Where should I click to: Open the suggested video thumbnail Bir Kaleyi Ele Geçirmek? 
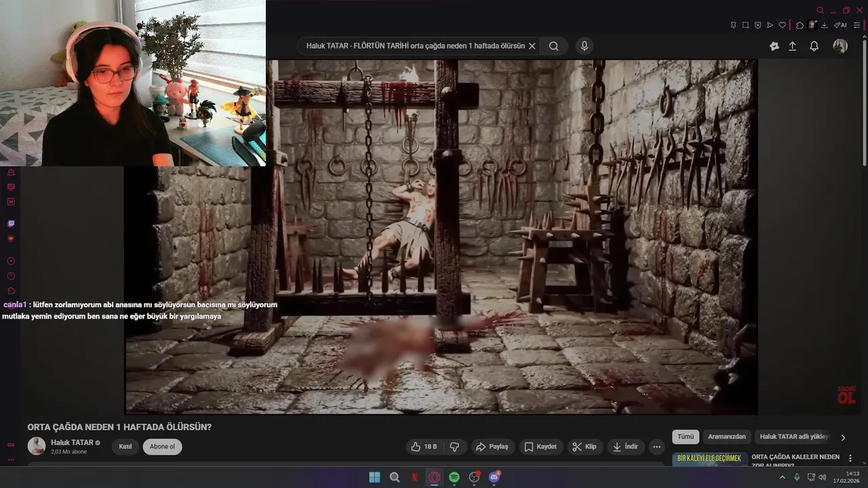tap(710, 460)
